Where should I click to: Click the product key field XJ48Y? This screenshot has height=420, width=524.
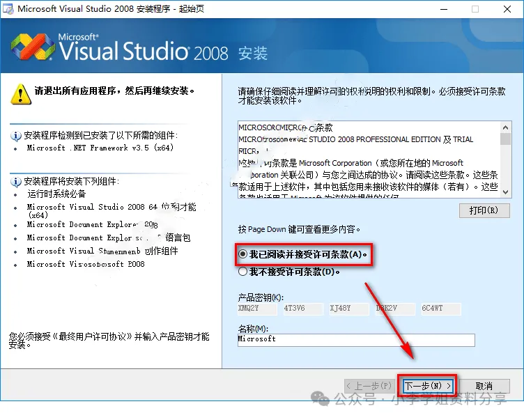pyautogui.click(x=349, y=309)
